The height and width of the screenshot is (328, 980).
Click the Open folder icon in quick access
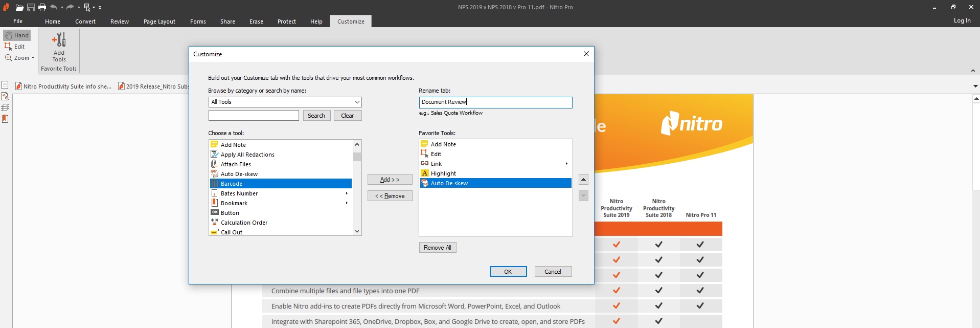click(19, 7)
